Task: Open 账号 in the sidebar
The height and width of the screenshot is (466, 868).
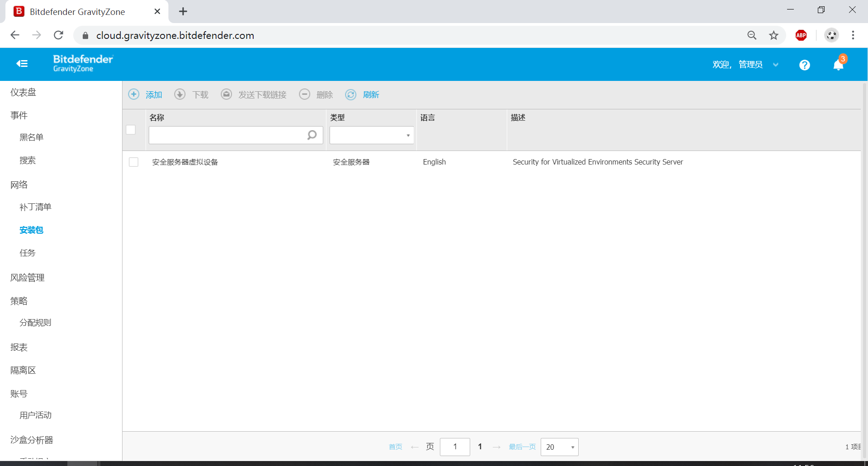Action: (x=19, y=394)
